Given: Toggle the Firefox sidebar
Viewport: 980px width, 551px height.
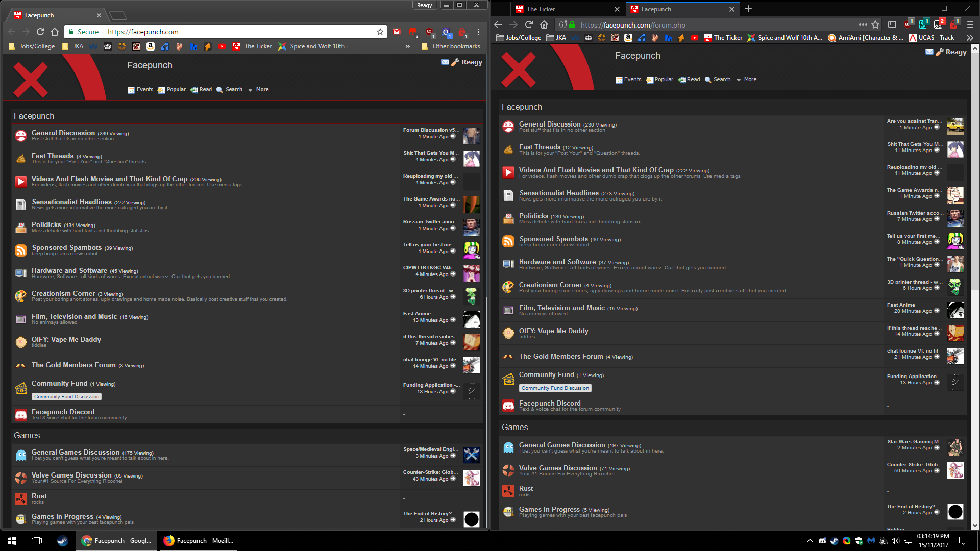Looking at the screenshot, I should [892, 24].
